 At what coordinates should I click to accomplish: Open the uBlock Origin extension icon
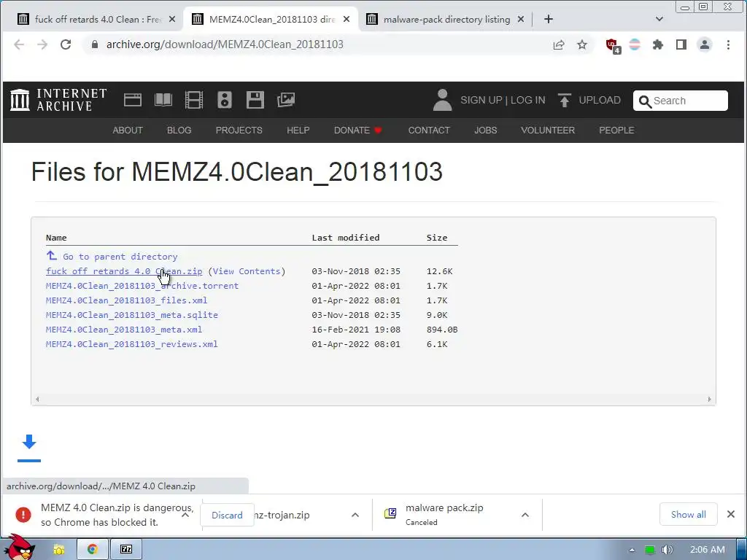coord(613,46)
